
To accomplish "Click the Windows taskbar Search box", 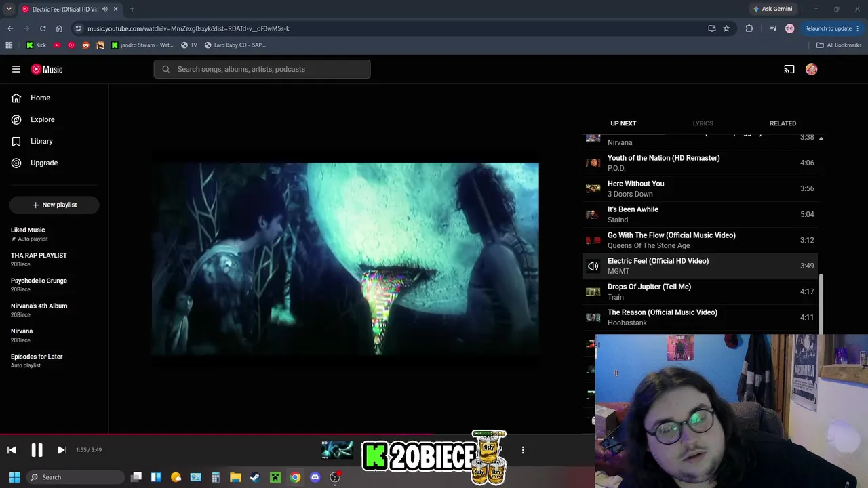I will point(75,477).
